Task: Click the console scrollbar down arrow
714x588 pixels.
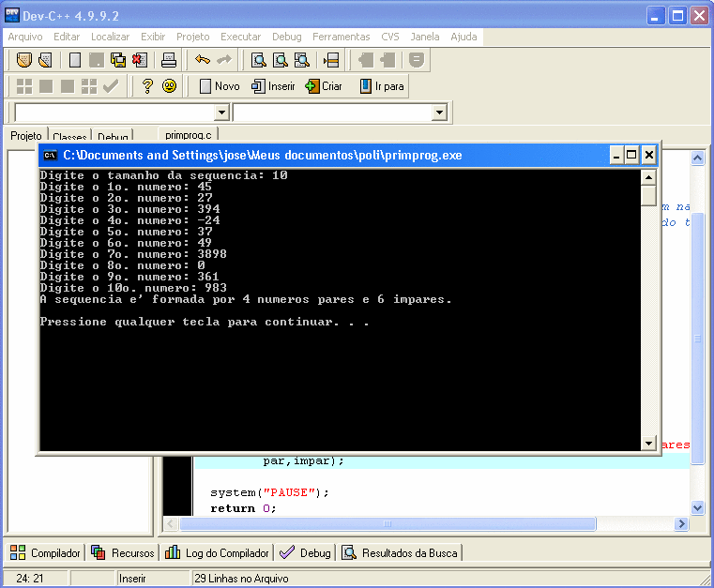Action: coord(648,444)
